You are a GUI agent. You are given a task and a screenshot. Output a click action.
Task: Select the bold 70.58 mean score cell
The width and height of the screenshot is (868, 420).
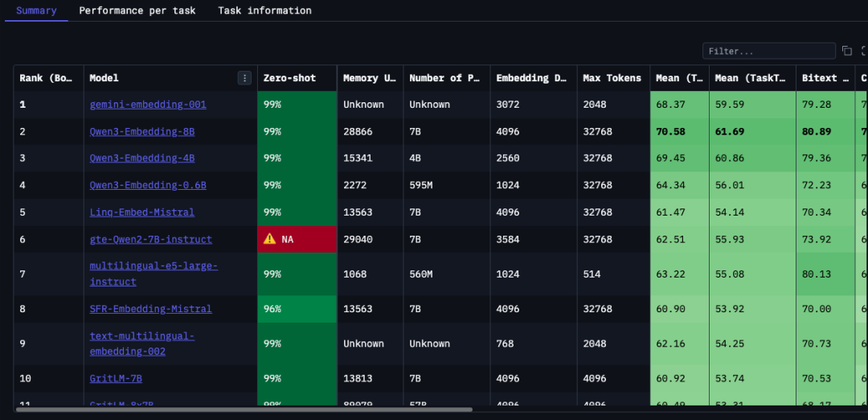pos(680,131)
